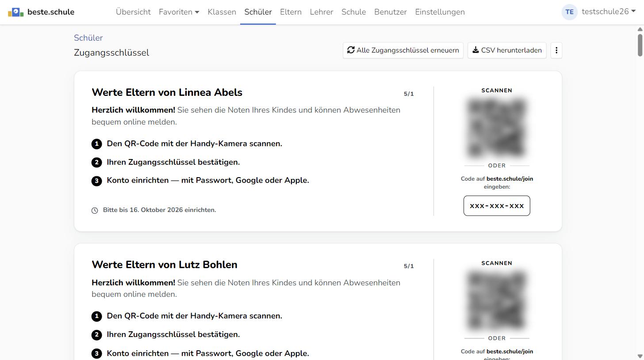Image resolution: width=644 pixels, height=360 pixels.
Task: Open the testschule26 account dropdown
Action: tap(608, 12)
